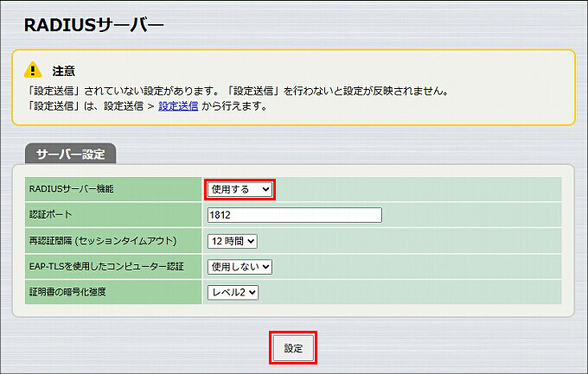588x374 pixels.
Task: Click the 再認証間隔 (セッションタイムアウト) label
Action: (x=103, y=241)
